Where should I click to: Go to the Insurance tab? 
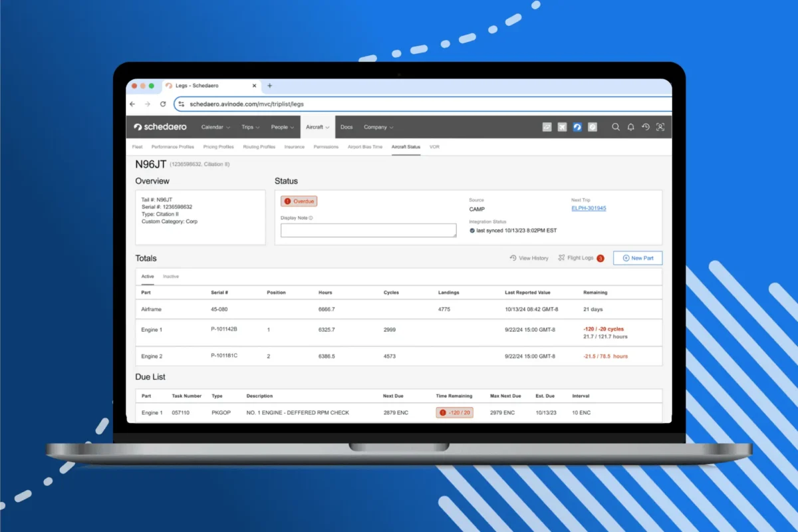[x=294, y=147]
